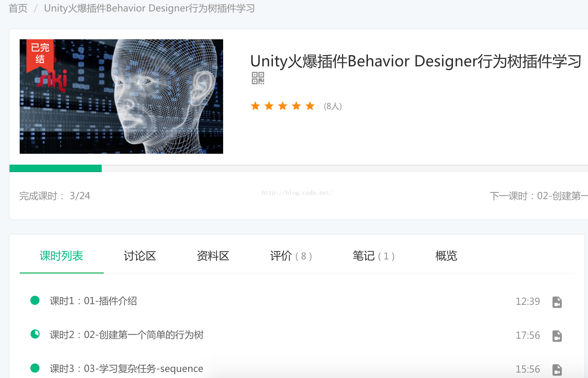The height and width of the screenshot is (378, 588).
Task: Click the first rating star
Action: point(255,106)
